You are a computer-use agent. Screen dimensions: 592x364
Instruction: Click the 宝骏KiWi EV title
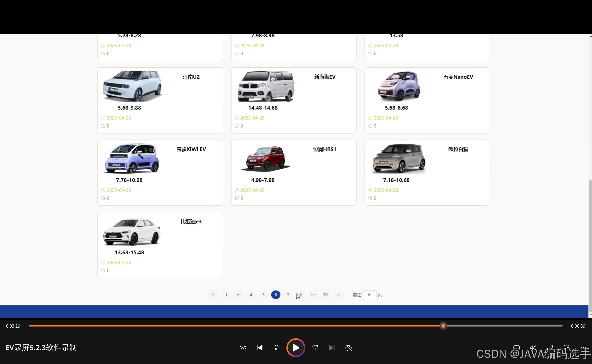coord(191,149)
